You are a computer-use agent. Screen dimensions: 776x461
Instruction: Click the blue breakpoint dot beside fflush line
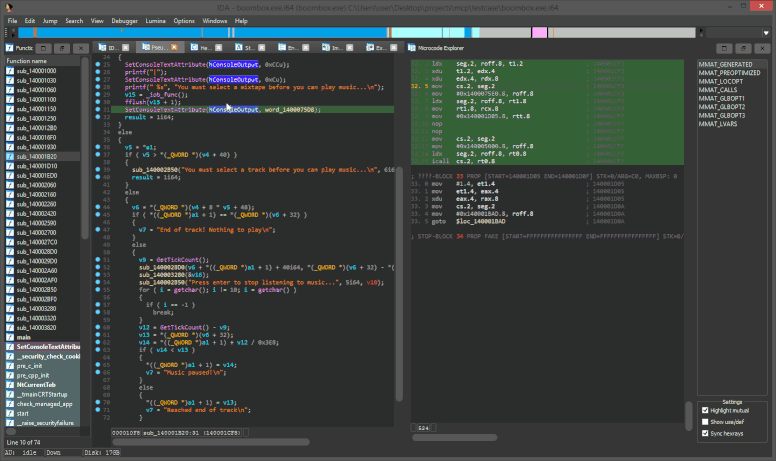coord(97,103)
